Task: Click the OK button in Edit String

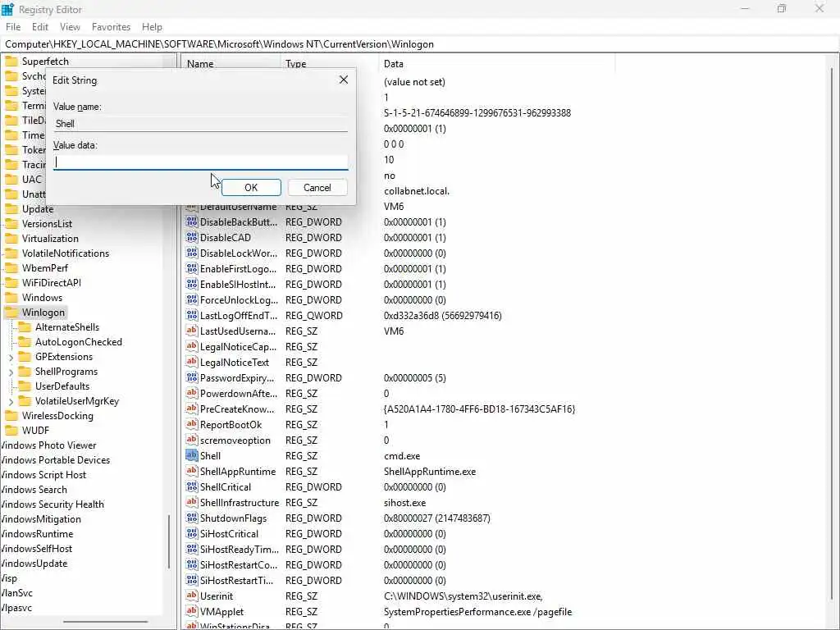Action: [x=251, y=188]
